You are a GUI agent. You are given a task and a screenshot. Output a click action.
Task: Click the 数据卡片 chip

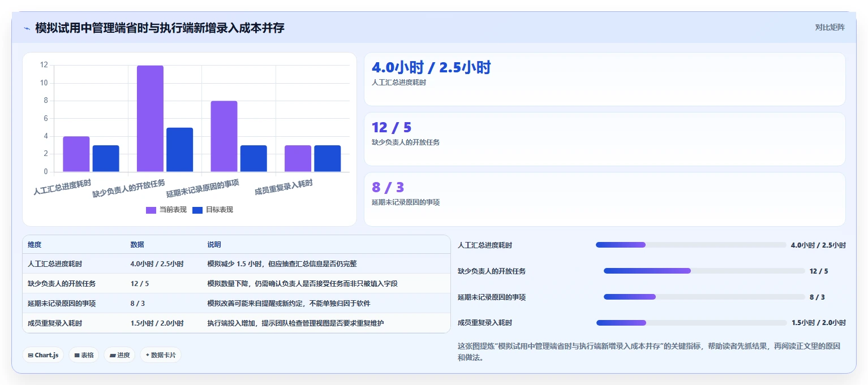161,355
